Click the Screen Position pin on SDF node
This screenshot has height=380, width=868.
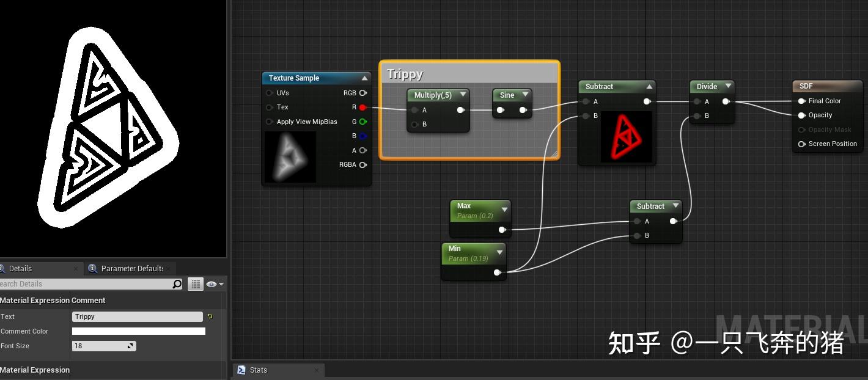tap(801, 144)
